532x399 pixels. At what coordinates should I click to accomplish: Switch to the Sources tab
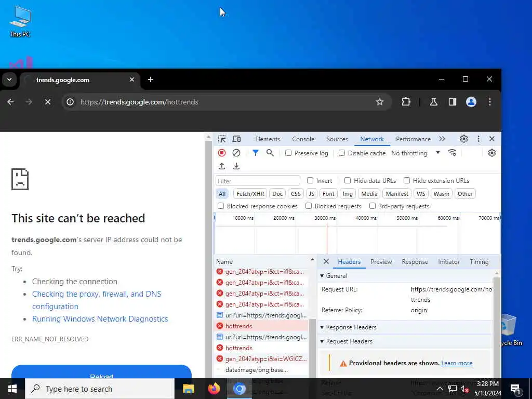point(337,139)
